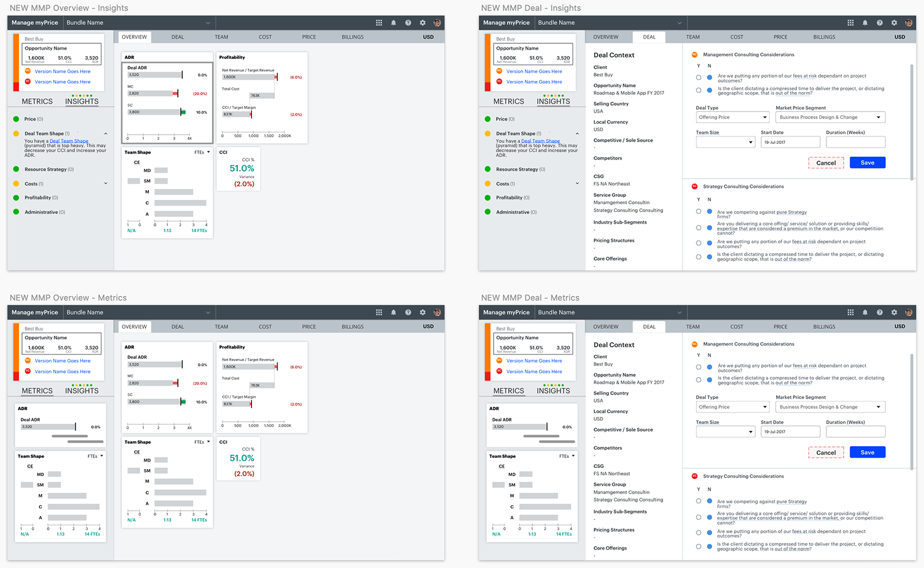Open apps grid icon in Deal - Insights mockup

pyautogui.click(x=851, y=23)
